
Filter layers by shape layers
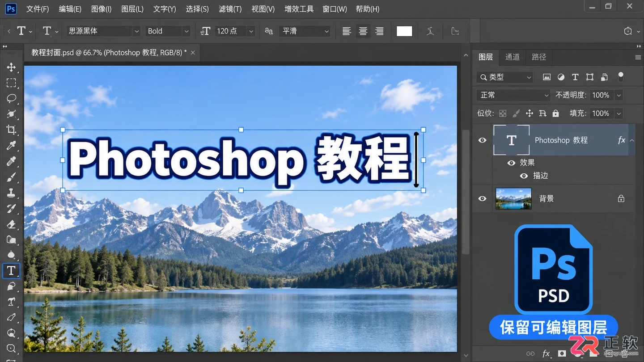pyautogui.click(x=590, y=77)
